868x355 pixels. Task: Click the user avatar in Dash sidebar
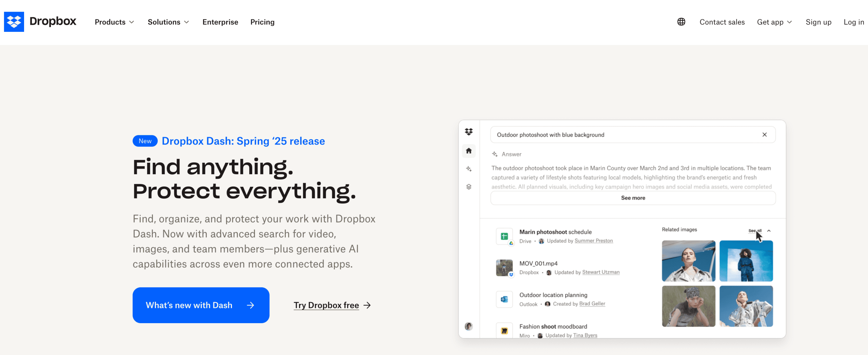(x=469, y=326)
